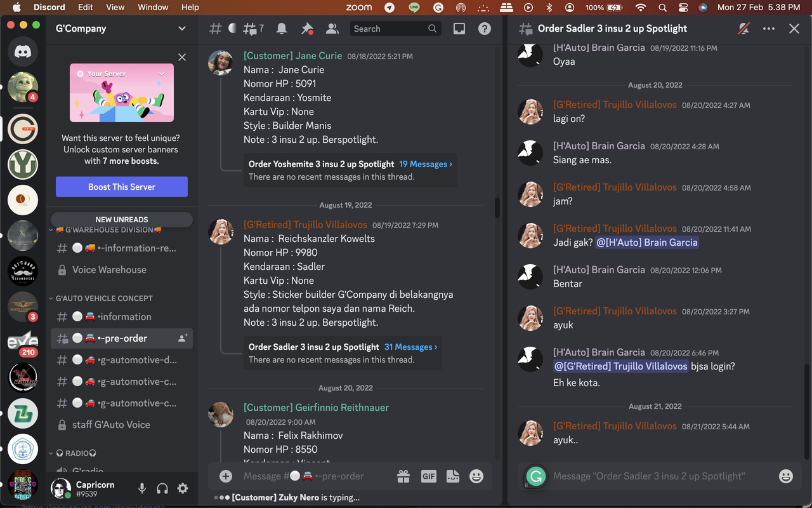Click the channel Search field
The image size is (812, 508).
(395, 29)
